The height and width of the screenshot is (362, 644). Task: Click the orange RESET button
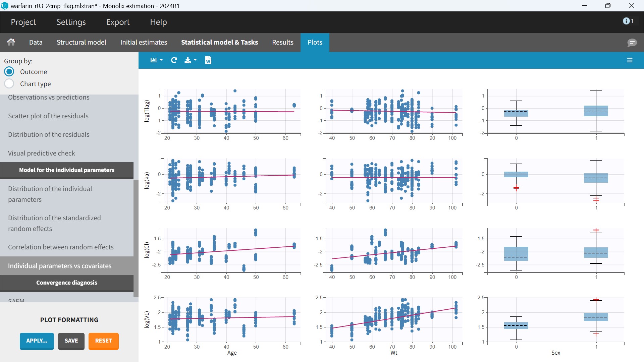click(103, 341)
